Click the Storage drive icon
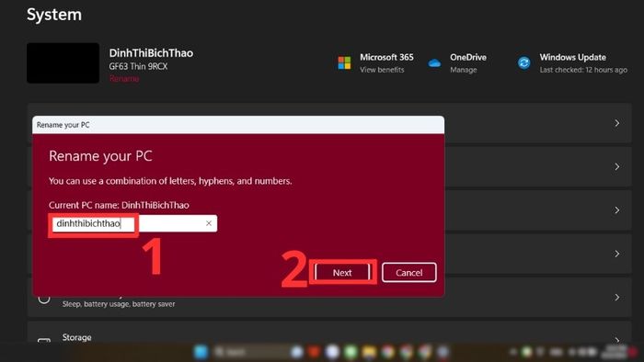Viewport: 644px width, 362px height. click(44, 340)
